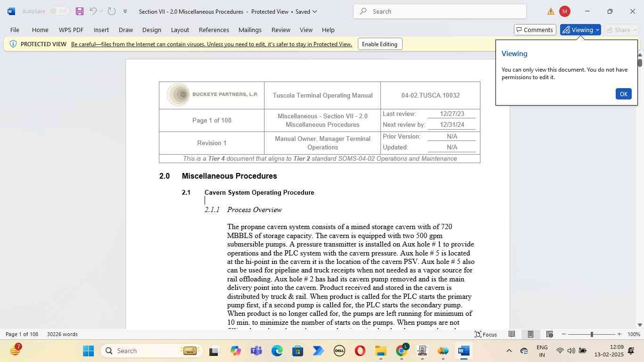Image resolution: width=644 pixels, height=362 pixels.
Task: Click the Protected View warning link
Action: click(x=212, y=44)
